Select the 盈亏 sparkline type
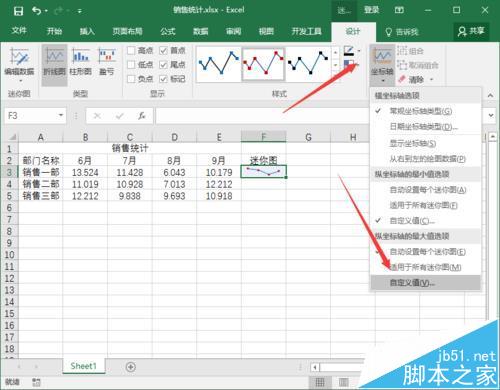 coord(107,61)
